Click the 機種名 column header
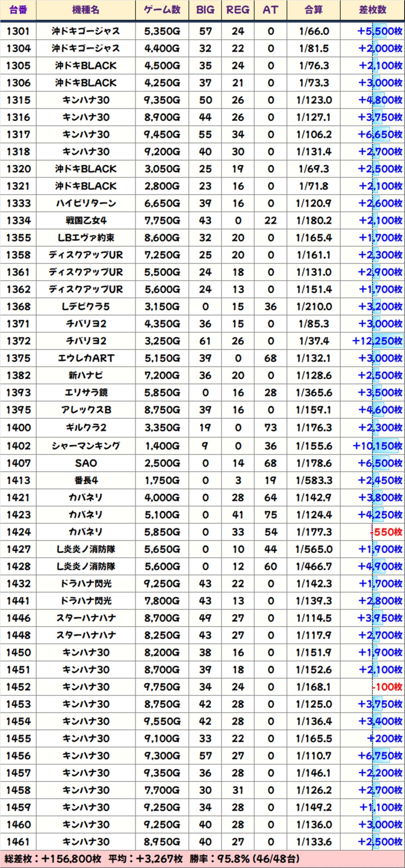The height and width of the screenshot is (868, 405). pos(85,10)
